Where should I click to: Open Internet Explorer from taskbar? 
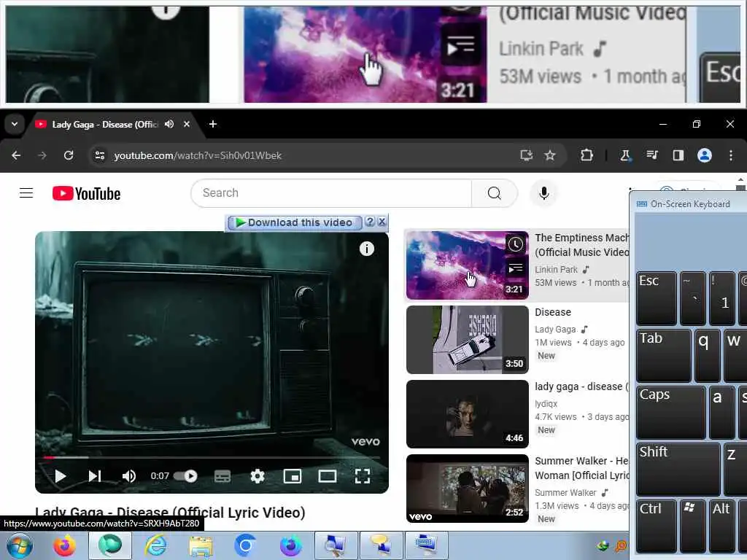tap(156, 545)
